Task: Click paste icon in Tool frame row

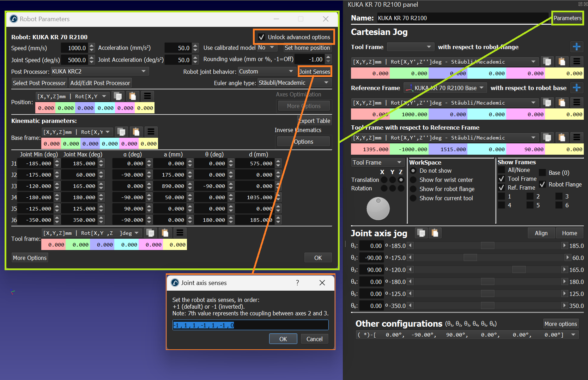Action: pyautogui.click(x=165, y=233)
